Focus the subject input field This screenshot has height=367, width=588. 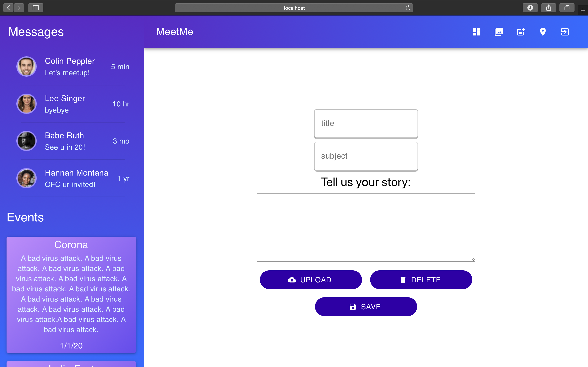pyautogui.click(x=366, y=156)
